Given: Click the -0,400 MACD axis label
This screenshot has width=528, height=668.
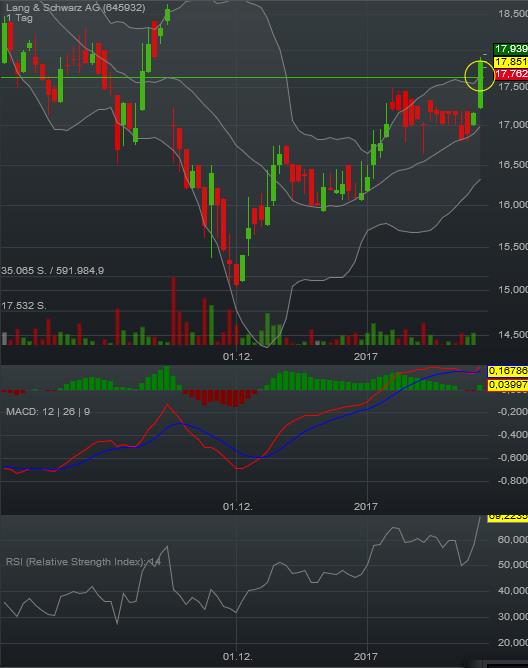Looking at the screenshot, I should (x=512, y=435).
